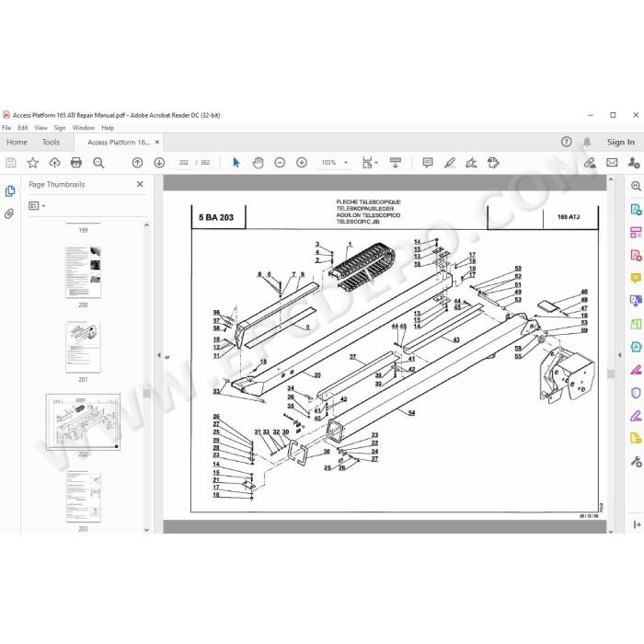Open Organize Pages tool in sidebar
Screen dimensions: 644x644
tap(636, 232)
